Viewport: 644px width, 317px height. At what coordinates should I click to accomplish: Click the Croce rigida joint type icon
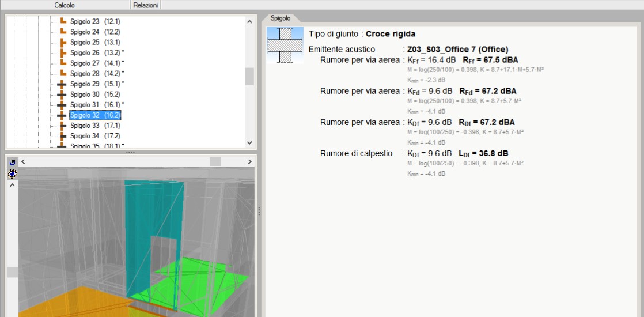click(285, 45)
